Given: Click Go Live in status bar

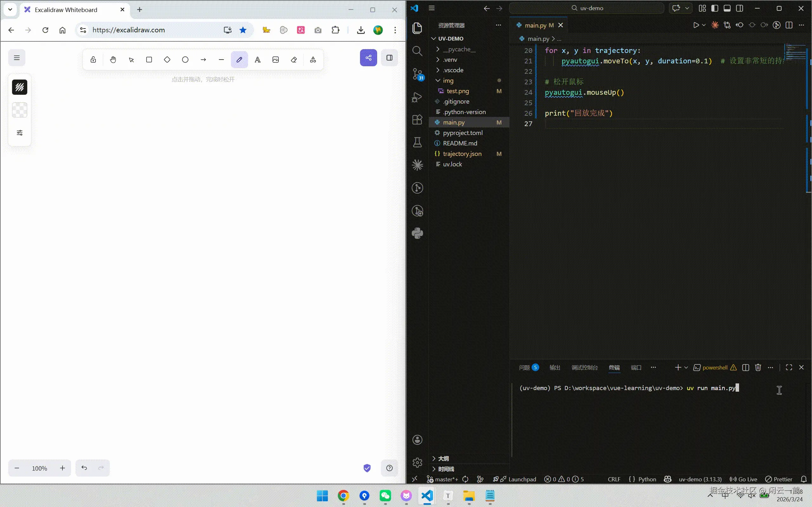Looking at the screenshot, I should click(743, 479).
